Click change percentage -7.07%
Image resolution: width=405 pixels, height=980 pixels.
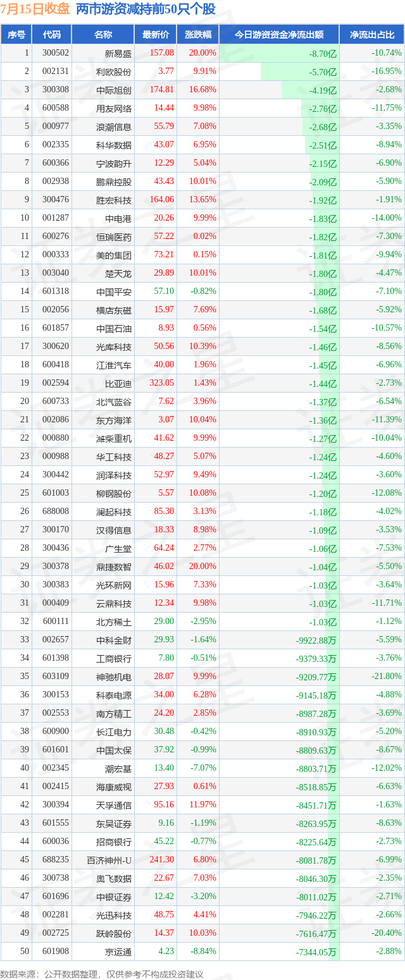pos(203,768)
